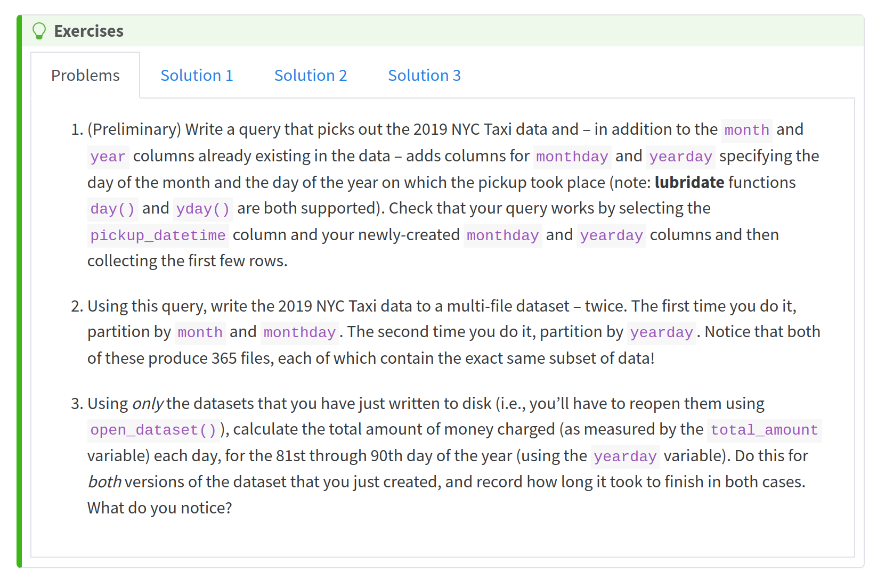Click the total_amount code snippet

pos(764,430)
